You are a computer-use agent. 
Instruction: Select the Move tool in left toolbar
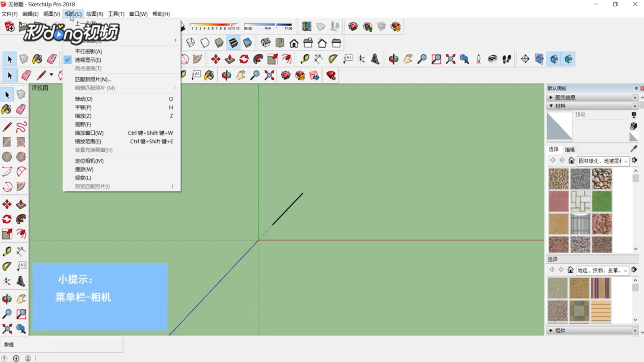7,204
